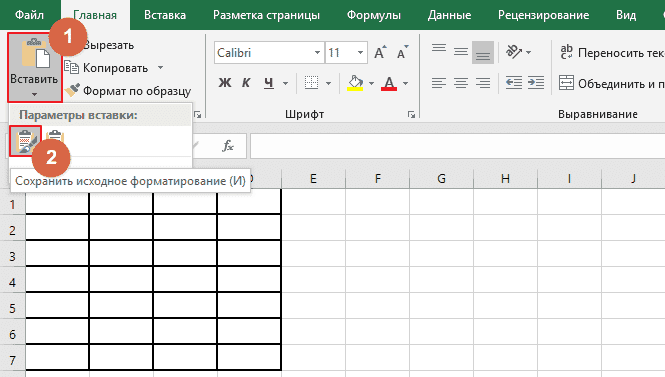Screen dimensions: 665x377
Task: Switch to the Формулы tab
Action: 374,15
